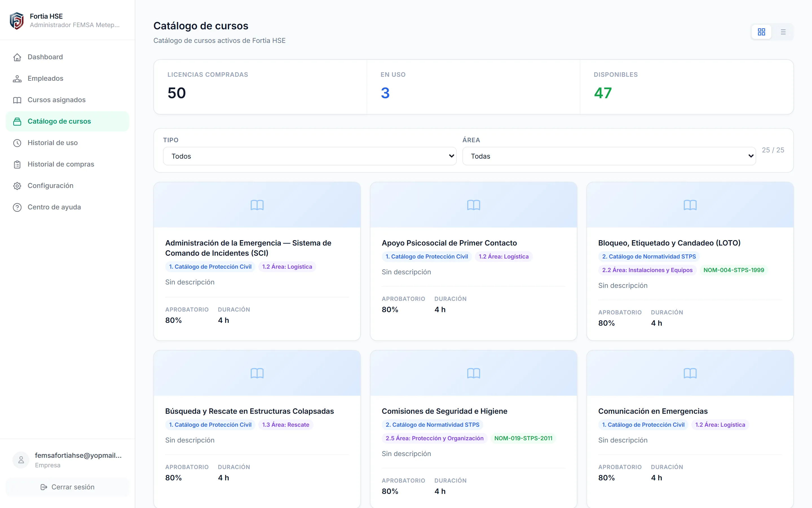Viewport: 812px width, 508px height.
Task: Click book icon on Bloqueo, Etiquetado y Candadeo card
Action: point(690,205)
